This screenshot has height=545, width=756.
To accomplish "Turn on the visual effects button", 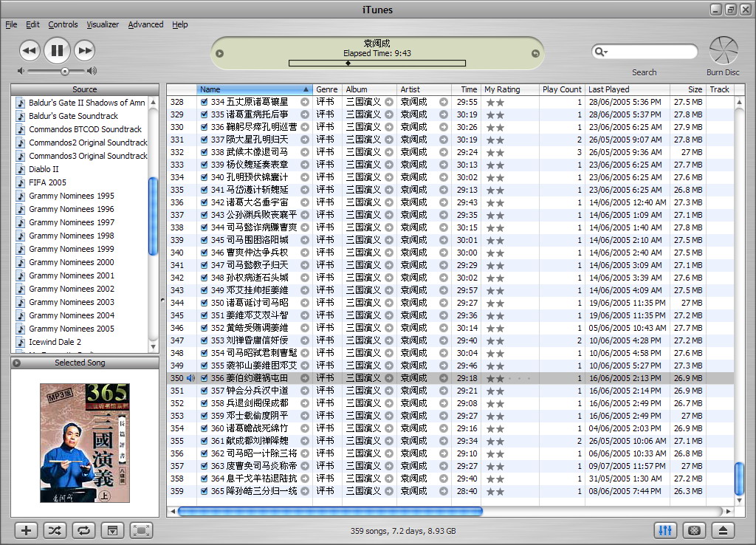I will [694, 530].
